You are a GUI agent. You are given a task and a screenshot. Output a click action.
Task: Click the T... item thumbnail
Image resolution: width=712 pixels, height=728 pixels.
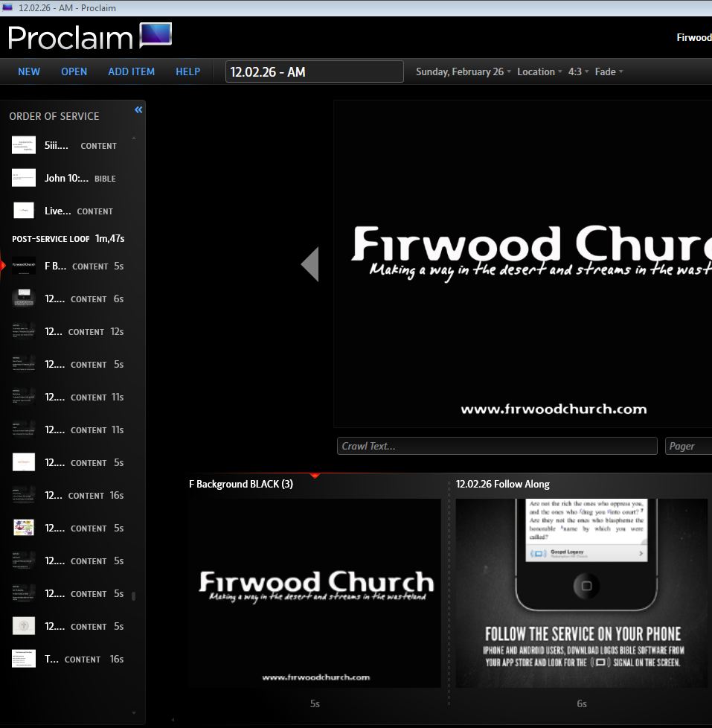pos(24,659)
